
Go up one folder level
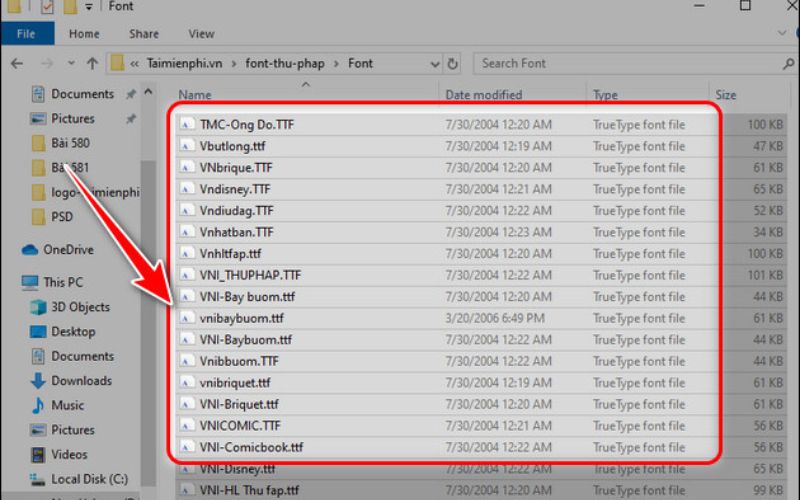(x=92, y=64)
